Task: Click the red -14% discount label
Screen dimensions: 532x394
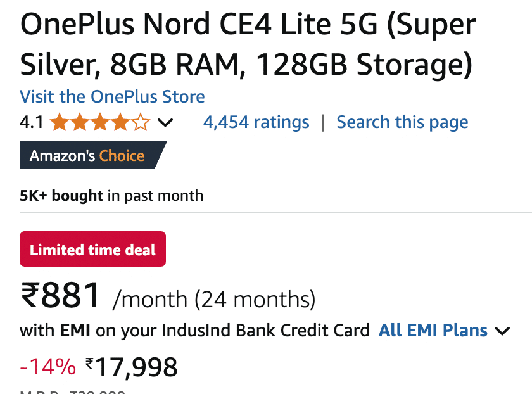Action: click(47, 366)
